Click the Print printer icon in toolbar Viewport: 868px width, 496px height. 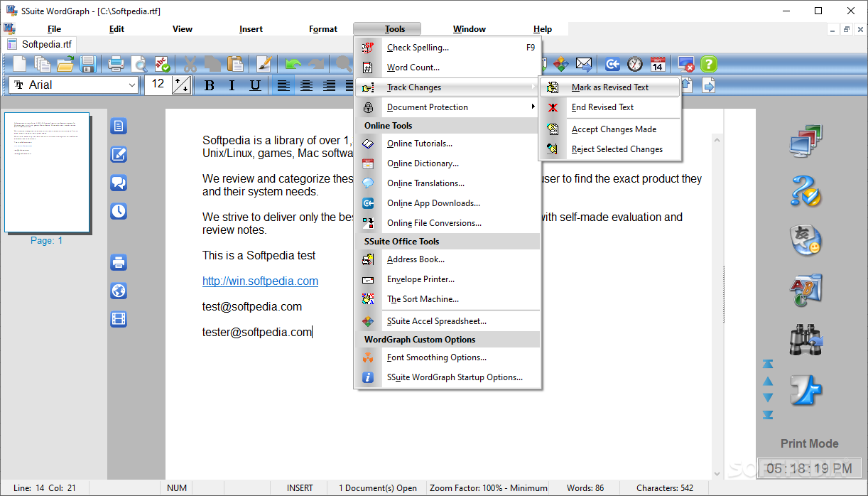click(x=116, y=65)
